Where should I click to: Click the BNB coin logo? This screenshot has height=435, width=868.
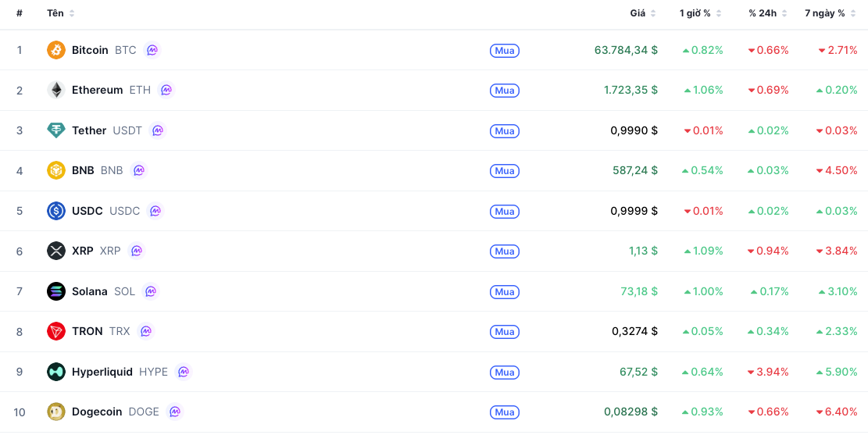click(x=56, y=170)
